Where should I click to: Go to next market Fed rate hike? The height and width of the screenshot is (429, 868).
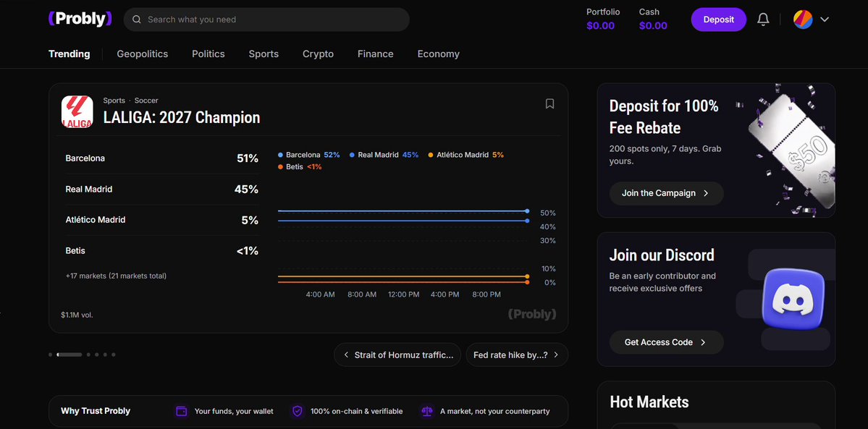tap(517, 354)
